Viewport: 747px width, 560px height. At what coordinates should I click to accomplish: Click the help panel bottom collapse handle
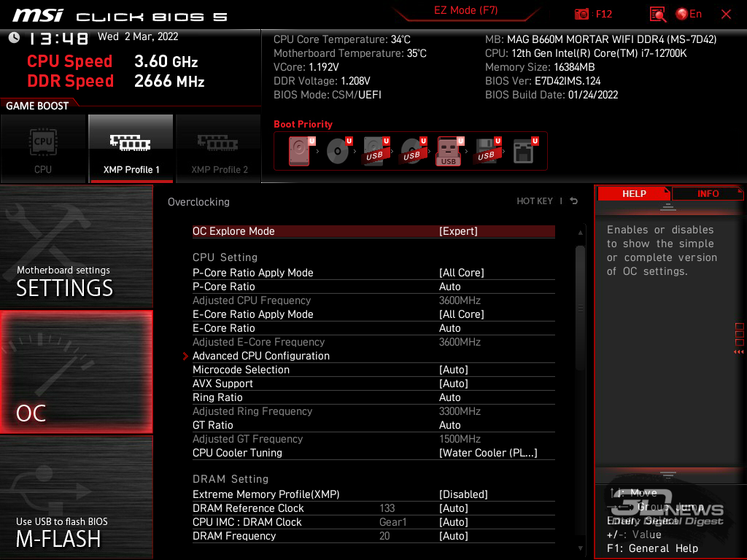point(668,475)
